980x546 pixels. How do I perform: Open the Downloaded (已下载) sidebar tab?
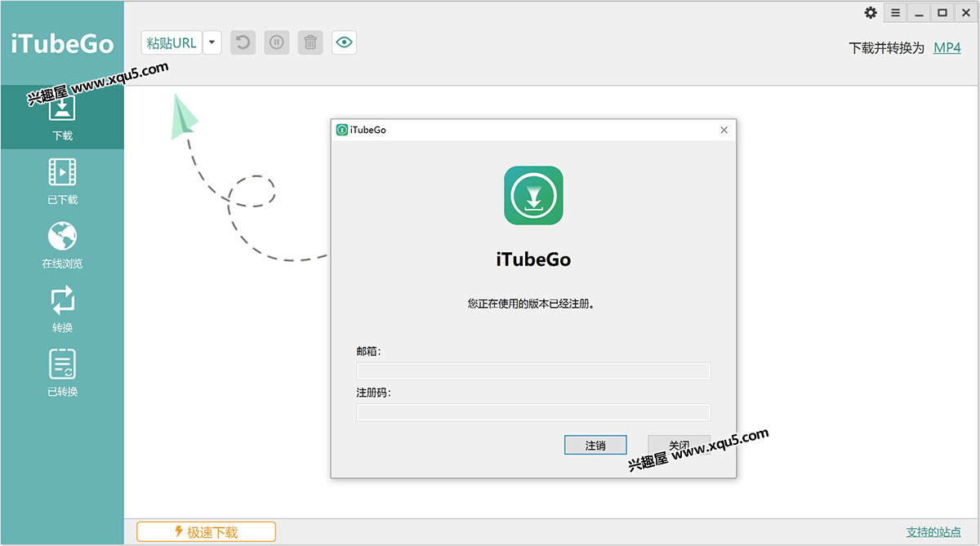pyautogui.click(x=62, y=181)
